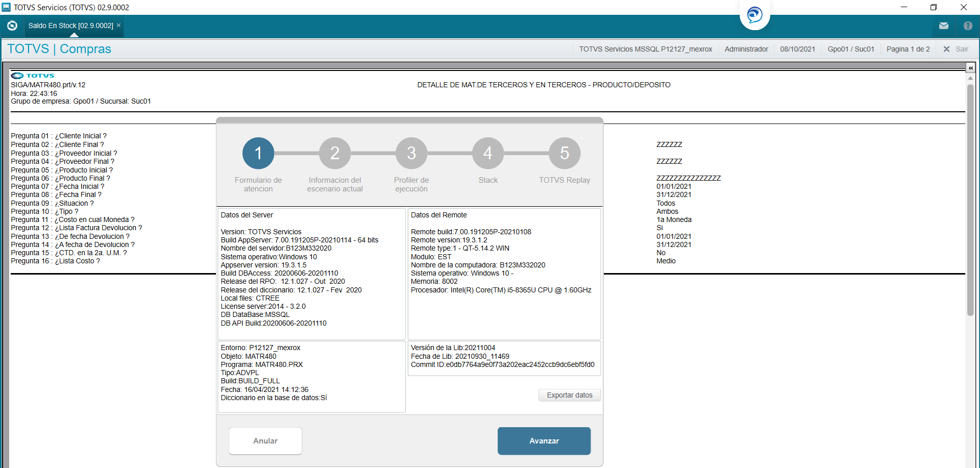Go to step 1 Formulario de atencion
This screenshot has height=468, width=980.
pyautogui.click(x=258, y=153)
